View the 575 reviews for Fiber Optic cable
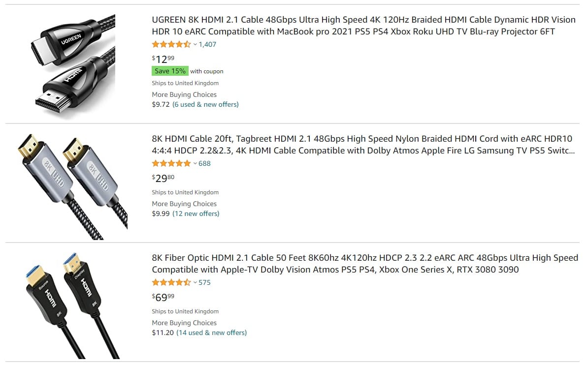The height and width of the screenshot is (365, 588). point(204,282)
